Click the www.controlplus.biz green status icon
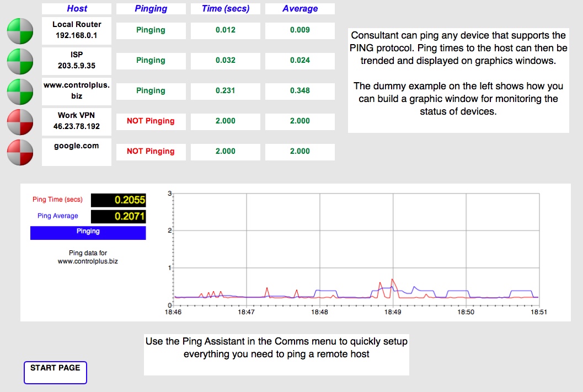The image size is (583, 392). coord(20,91)
